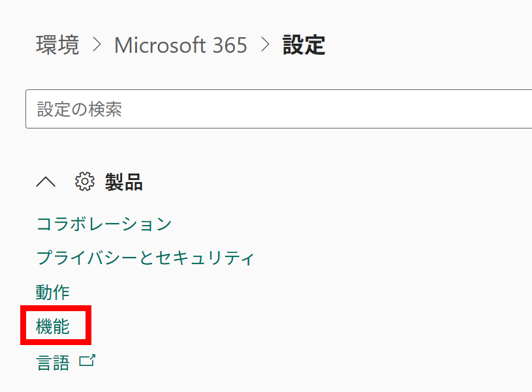Image resolution: width=532 pixels, height=392 pixels.
Task: Open the highlighted 機能 settings link
Action: (x=53, y=326)
